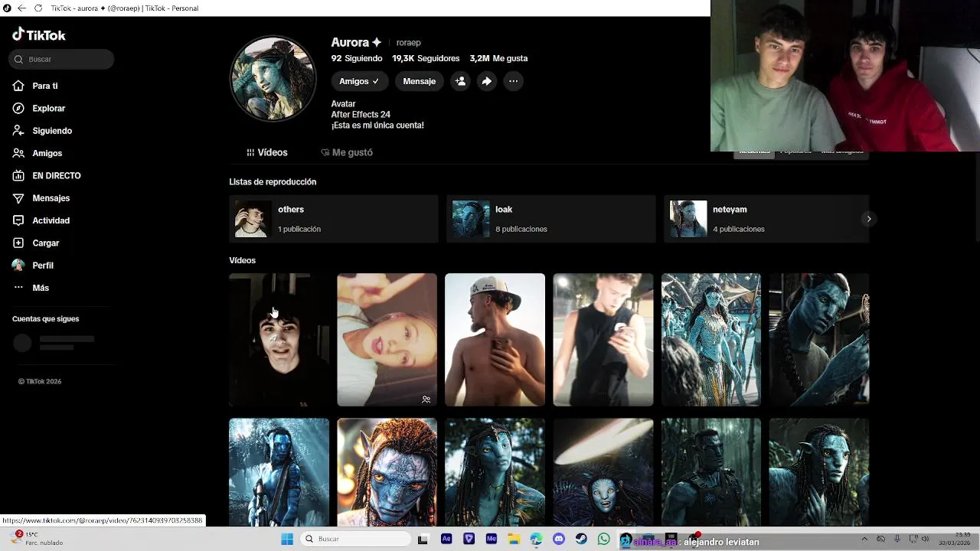This screenshot has height=551, width=980.
Task: Open After Effects from the taskbar
Action: pos(446,539)
